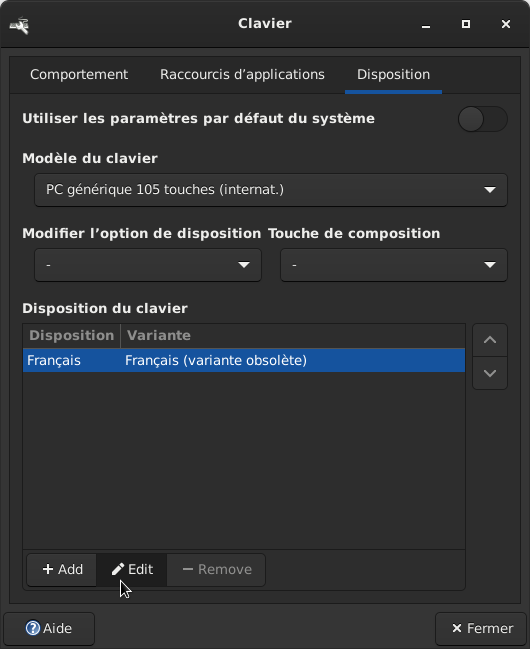The height and width of the screenshot is (649, 530).
Task: Move layout down with the down arrow
Action: point(490,373)
